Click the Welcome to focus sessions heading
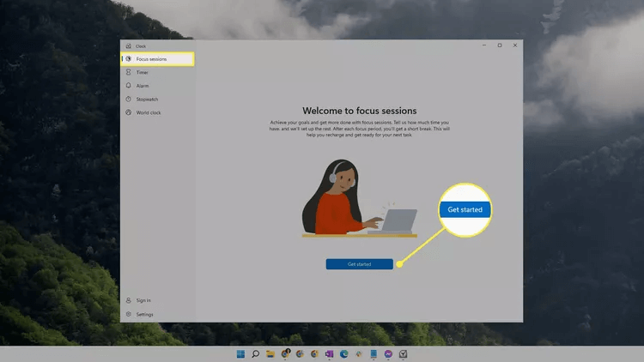 360,111
